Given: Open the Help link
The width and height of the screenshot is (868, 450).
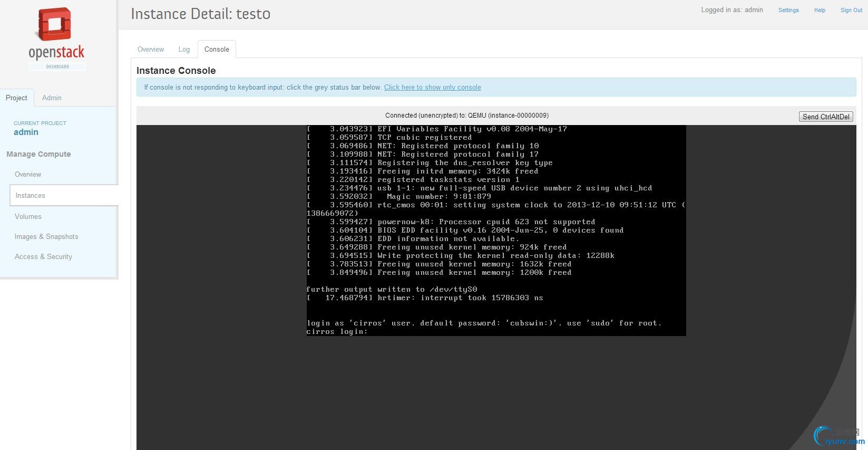Looking at the screenshot, I should [820, 10].
